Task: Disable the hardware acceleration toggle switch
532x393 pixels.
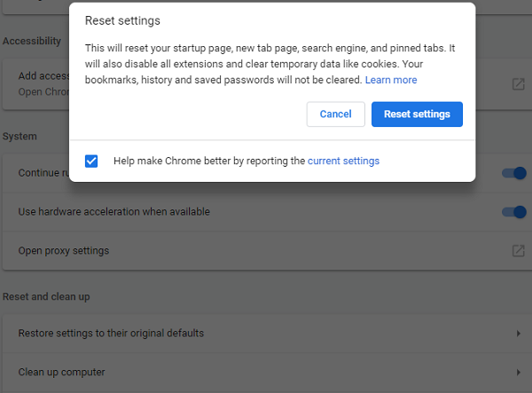Action: pyautogui.click(x=513, y=212)
